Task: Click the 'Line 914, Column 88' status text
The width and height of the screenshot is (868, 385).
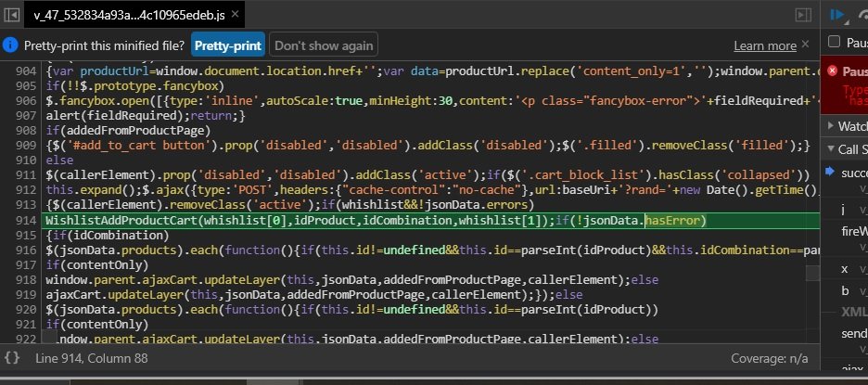Action: click(x=91, y=358)
